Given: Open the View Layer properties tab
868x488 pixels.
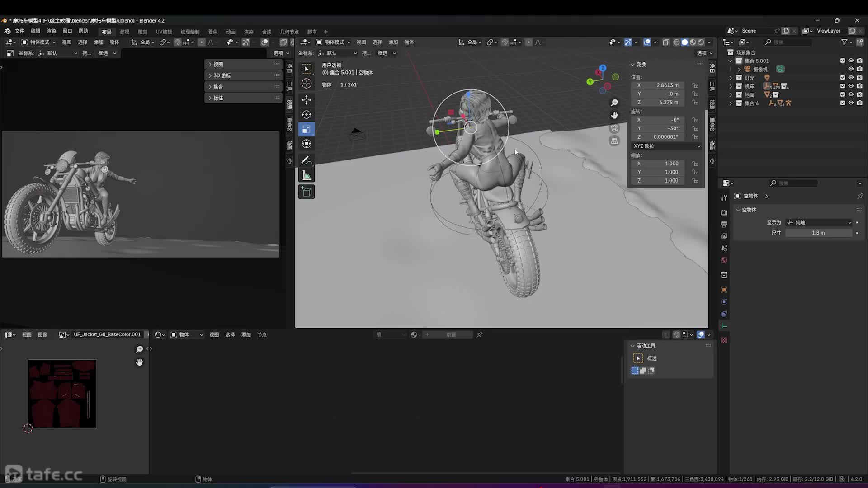Looking at the screenshot, I should (724, 236).
